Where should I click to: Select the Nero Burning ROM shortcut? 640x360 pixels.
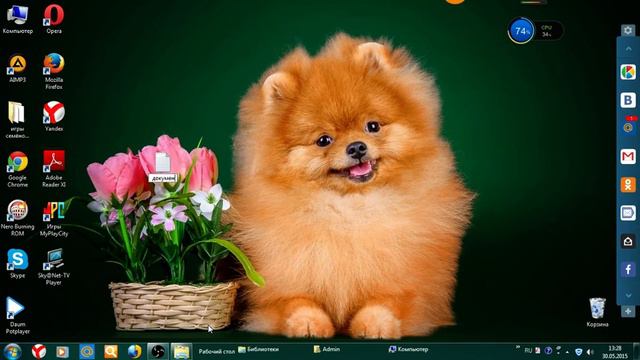(x=18, y=218)
